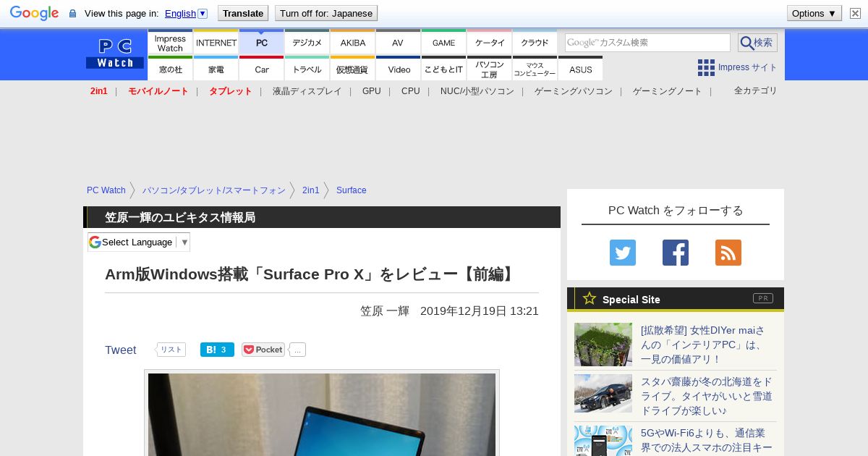Open 女性DIYer mai インテリアPC article link
Image resolution: width=868 pixels, height=456 pixels.
click(x=703, y=345)
